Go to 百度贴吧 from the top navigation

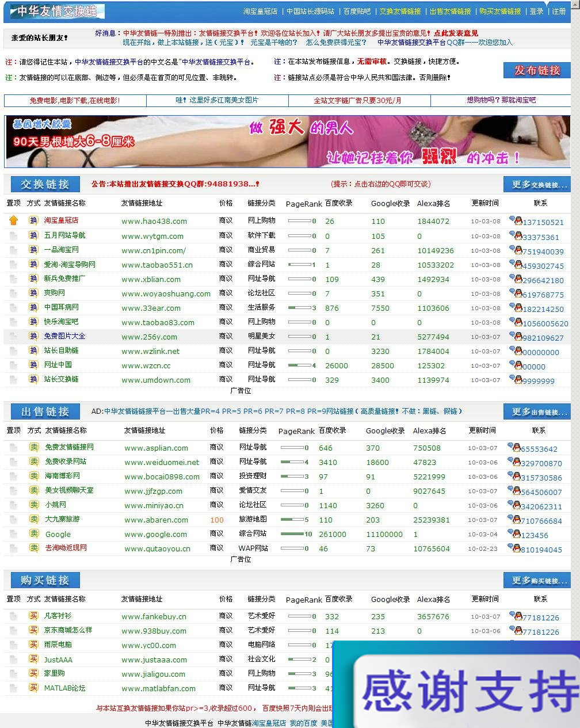point(357,12)
